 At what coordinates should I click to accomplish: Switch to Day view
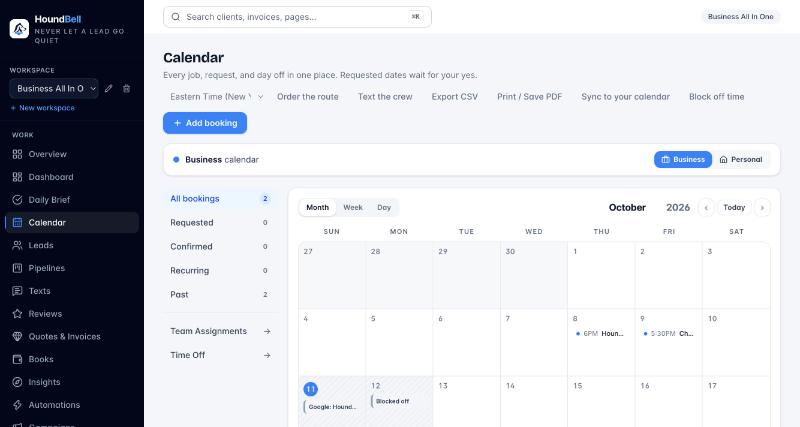click(384, 208)
